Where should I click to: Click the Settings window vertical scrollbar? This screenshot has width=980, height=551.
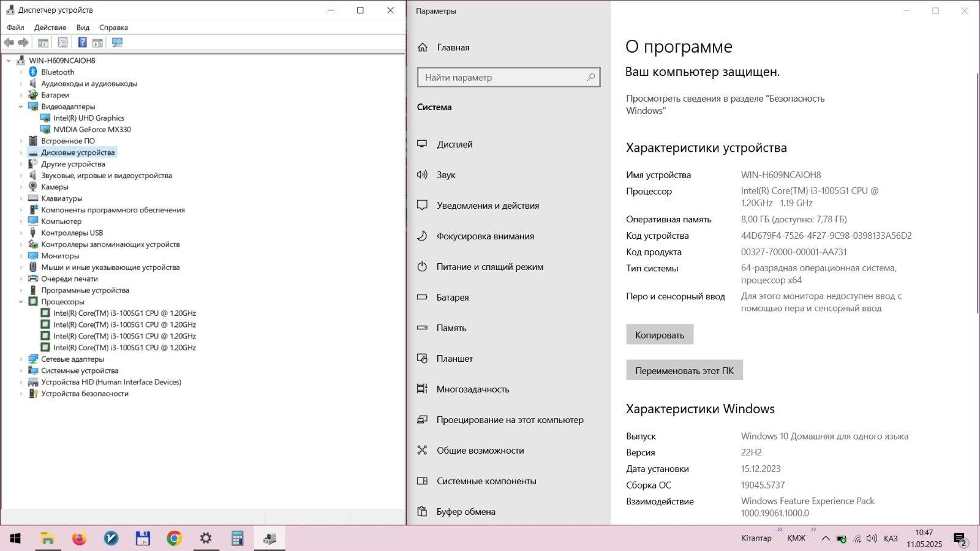977,193
